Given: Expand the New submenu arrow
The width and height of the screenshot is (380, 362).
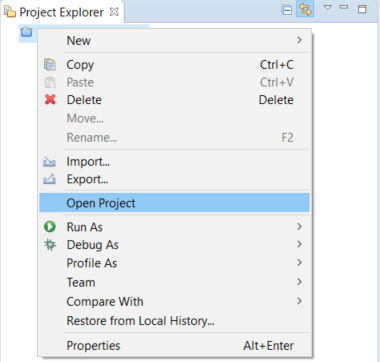Looking at the screenshot, I should click(x=299, y=40).
